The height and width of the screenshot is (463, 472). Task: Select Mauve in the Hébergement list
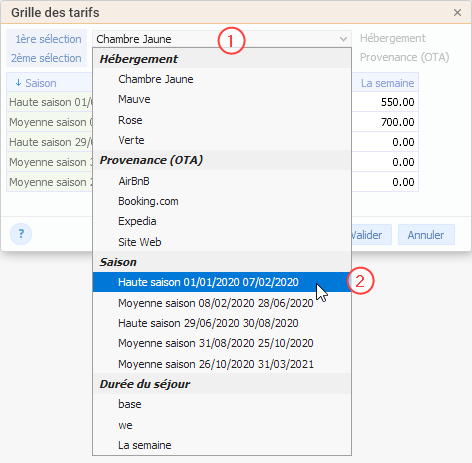(x=222, y=99)
